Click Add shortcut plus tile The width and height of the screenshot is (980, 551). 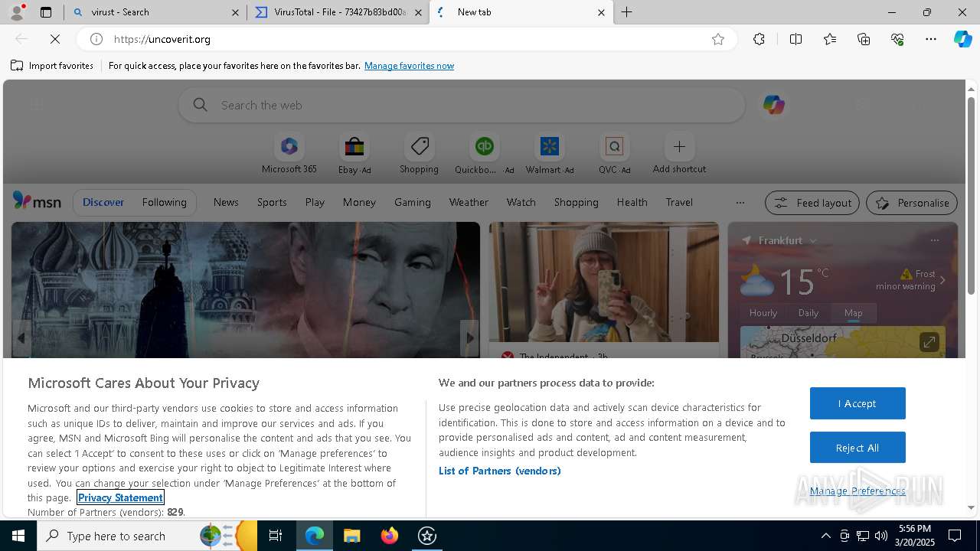click(679, 154)
